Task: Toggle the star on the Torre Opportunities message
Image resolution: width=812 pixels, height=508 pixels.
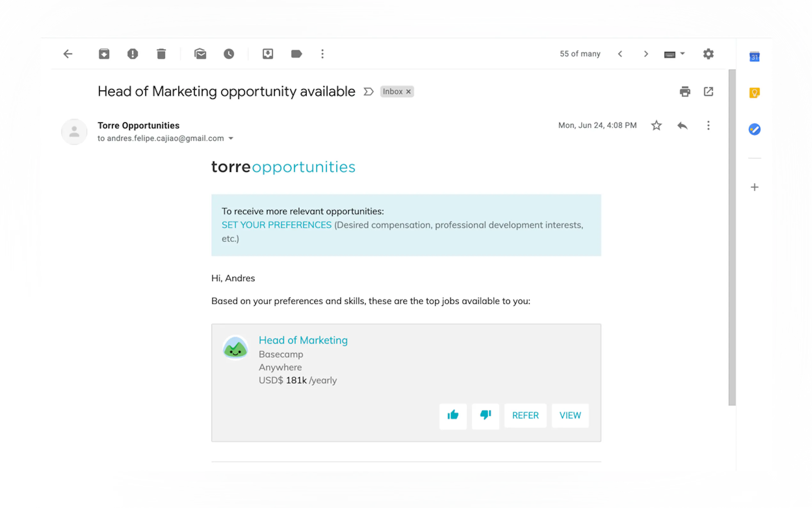Action: (656, 125)
